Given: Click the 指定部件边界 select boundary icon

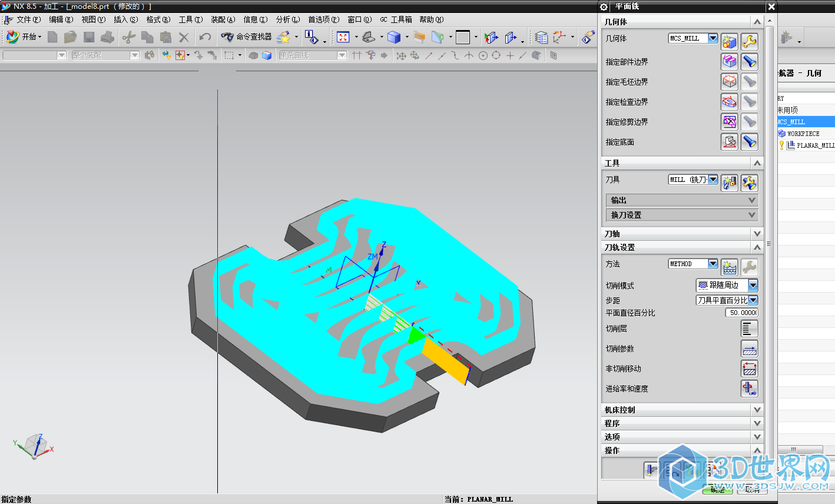Looking at the screenshot, I should pyautogui.click(x=730, y=61).
